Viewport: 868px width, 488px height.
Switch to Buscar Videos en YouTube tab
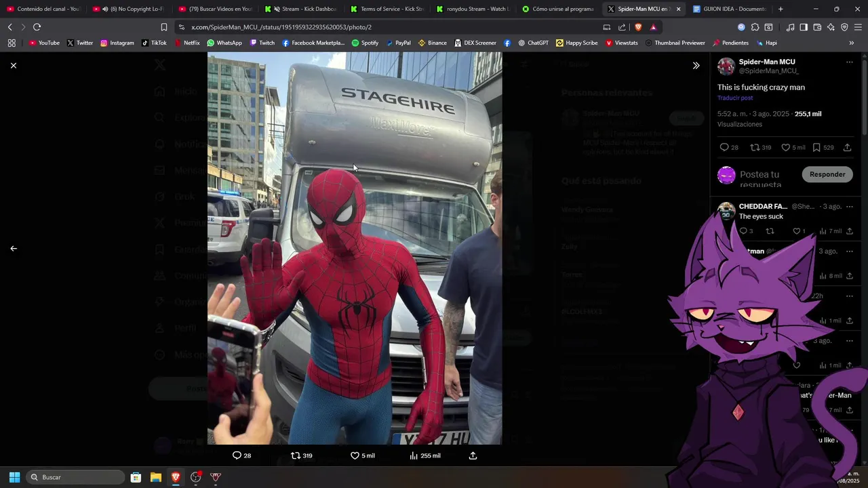pyautogui.click(x=214, y=9)
